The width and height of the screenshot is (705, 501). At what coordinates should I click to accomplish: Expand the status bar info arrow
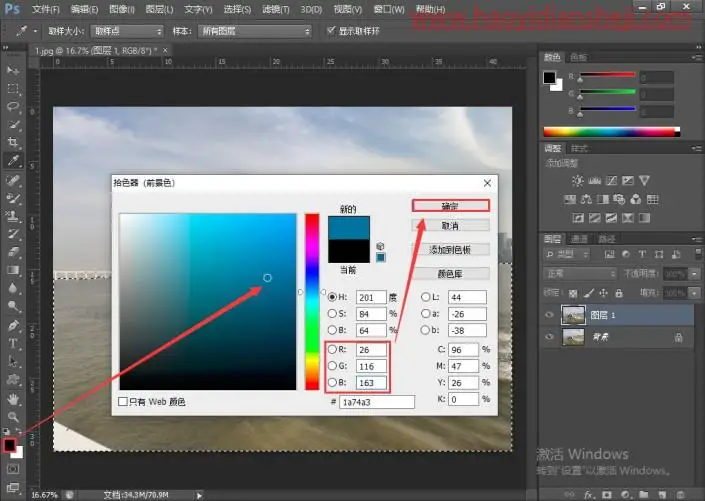(x=199, y=495)
